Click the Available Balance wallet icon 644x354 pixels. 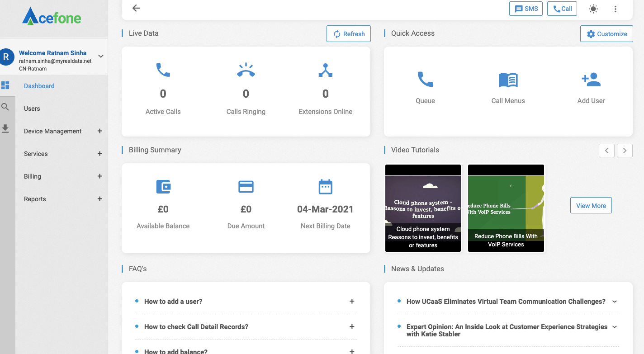pos(163,187)
